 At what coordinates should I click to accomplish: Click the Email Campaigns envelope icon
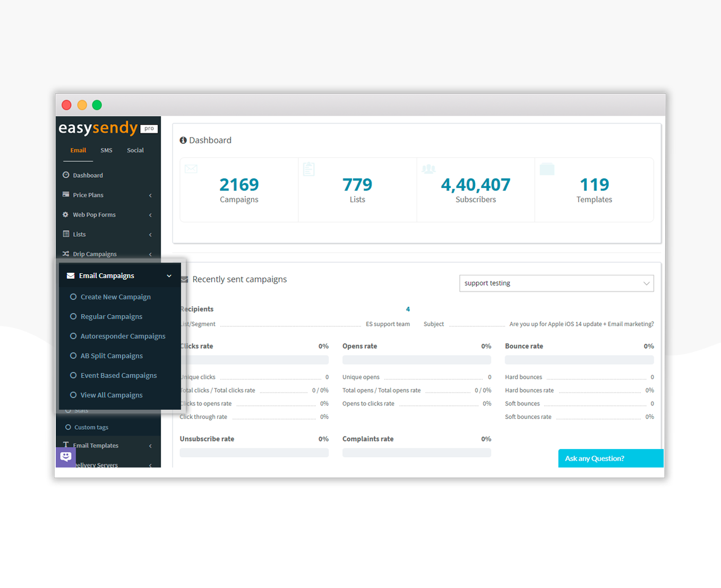click(x=71, y=276)
